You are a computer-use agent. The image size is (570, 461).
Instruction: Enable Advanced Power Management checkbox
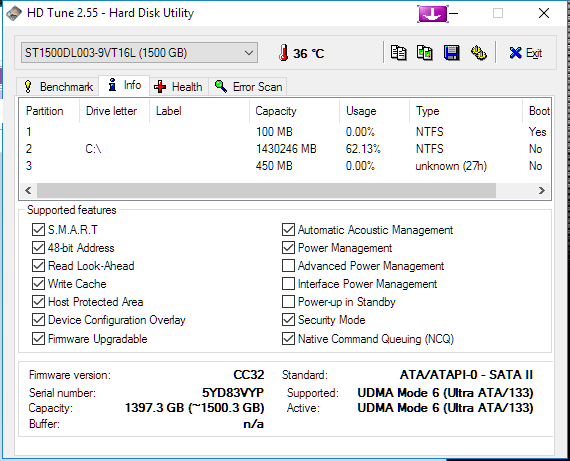[x=288, y=266]
